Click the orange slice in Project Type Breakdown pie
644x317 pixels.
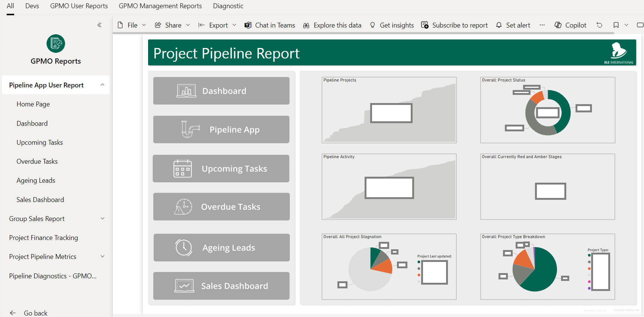tap(525, 260)
